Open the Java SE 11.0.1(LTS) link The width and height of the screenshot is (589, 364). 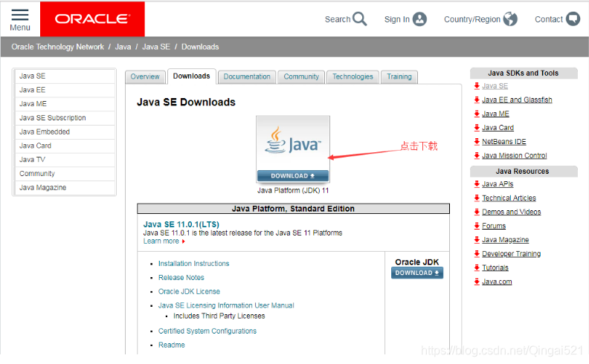pyautogui.click(x=181, y=224)
